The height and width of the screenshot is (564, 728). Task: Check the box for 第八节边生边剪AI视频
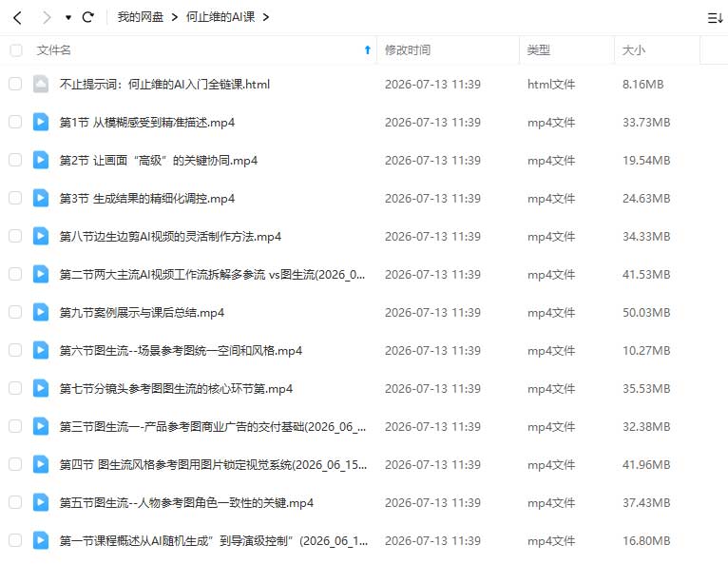(x=15, y=236)
